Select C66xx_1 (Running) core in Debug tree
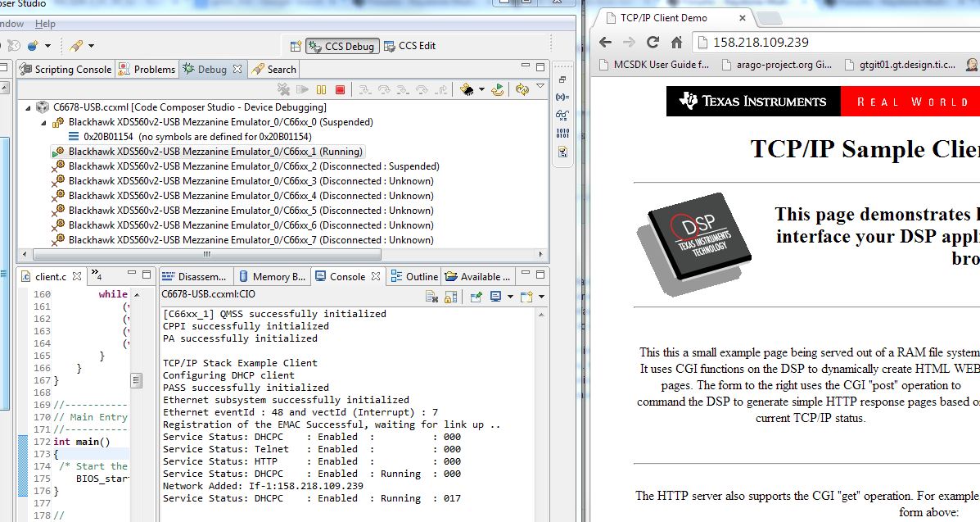This screenshot has width=980, height=522. pos(207,152)
